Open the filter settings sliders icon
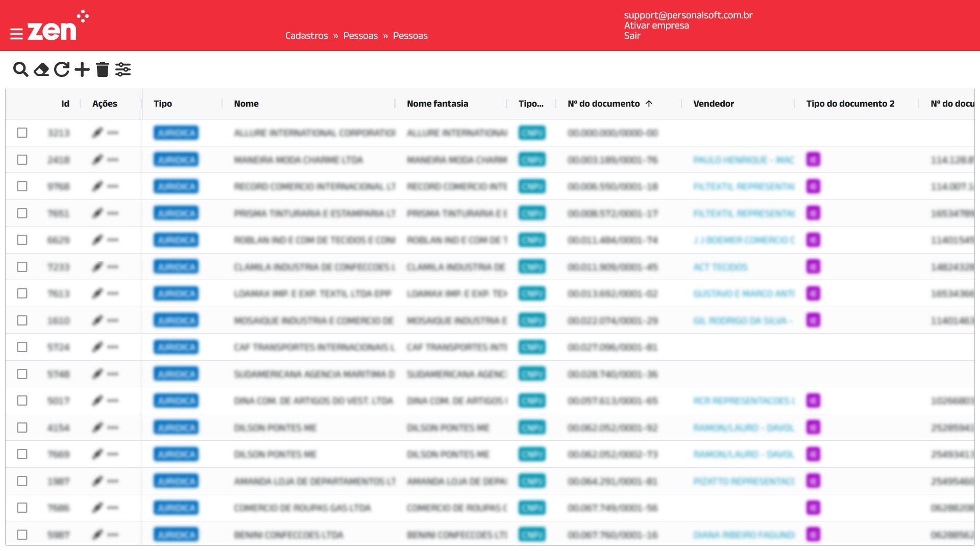980x551 pixels. [x=123, y=69]
